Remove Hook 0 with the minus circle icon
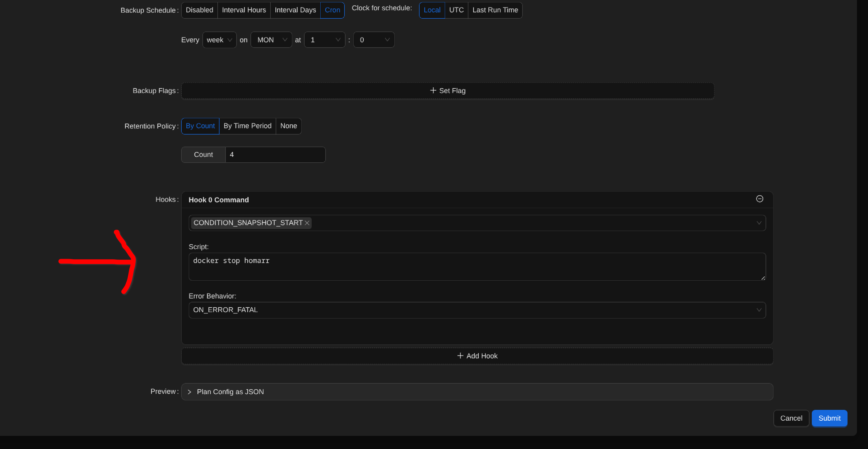Screen dimensions: 868x449 [760, 199]
